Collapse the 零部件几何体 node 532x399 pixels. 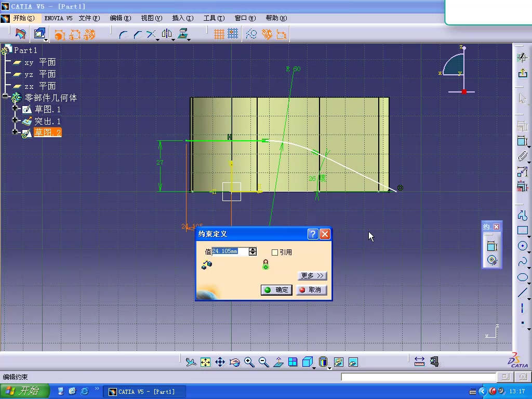[x=5, y=96]
